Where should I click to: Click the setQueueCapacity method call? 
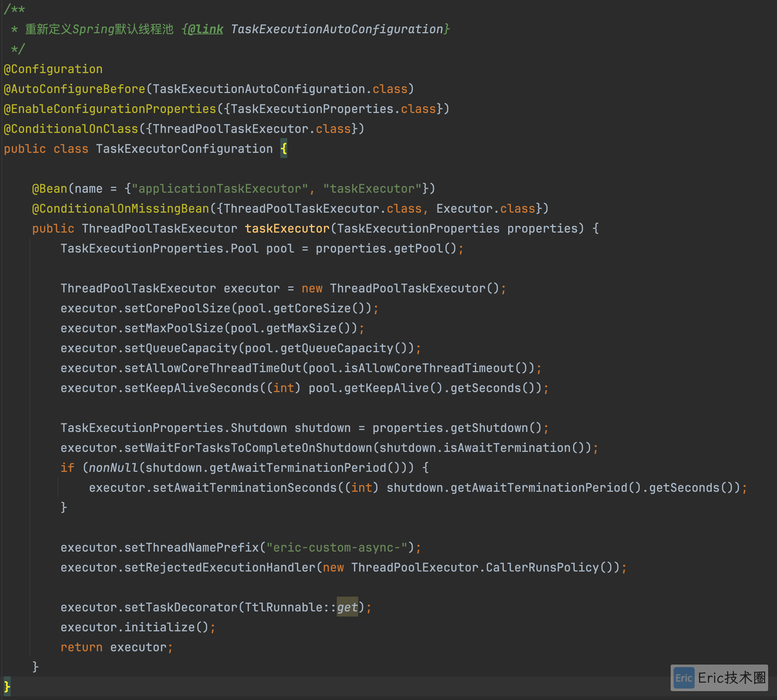181,349
